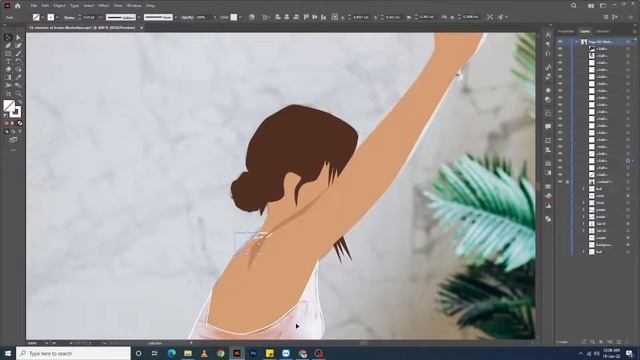Open the search magnifier in top bar
The width and height of the screenshot is (640, 360).
574,6
